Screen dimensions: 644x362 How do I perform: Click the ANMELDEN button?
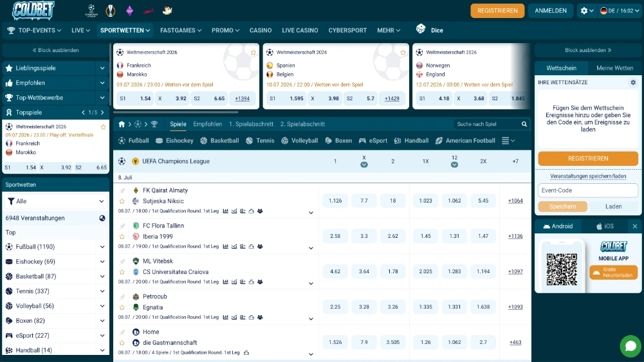pos(550,11)
